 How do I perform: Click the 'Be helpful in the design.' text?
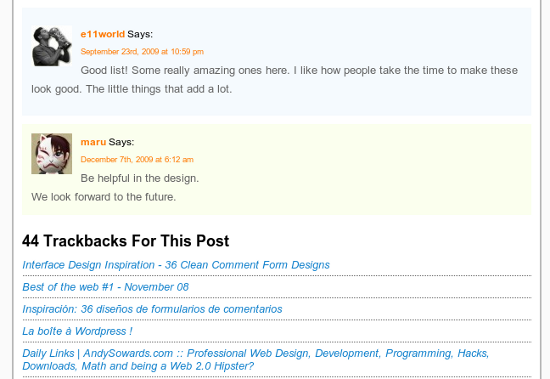click(x=140, y=178)
